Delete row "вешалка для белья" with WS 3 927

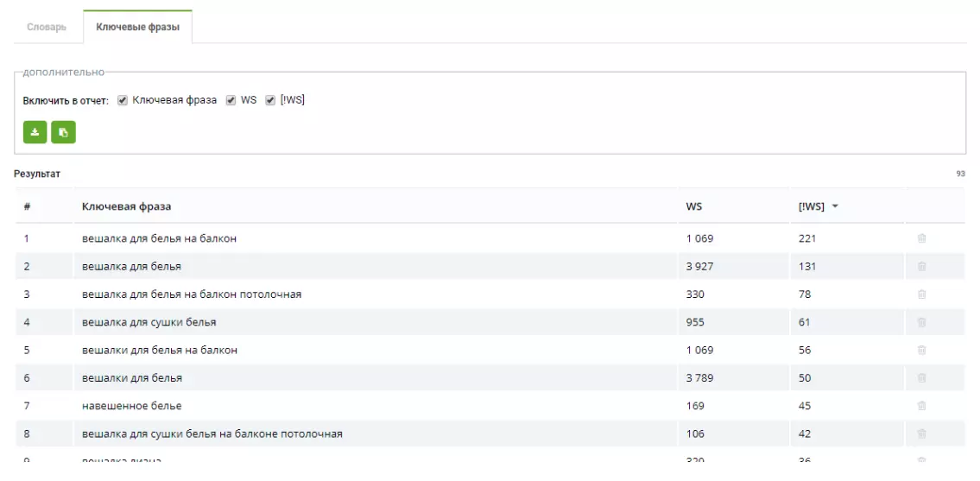(x=921, y=267)
